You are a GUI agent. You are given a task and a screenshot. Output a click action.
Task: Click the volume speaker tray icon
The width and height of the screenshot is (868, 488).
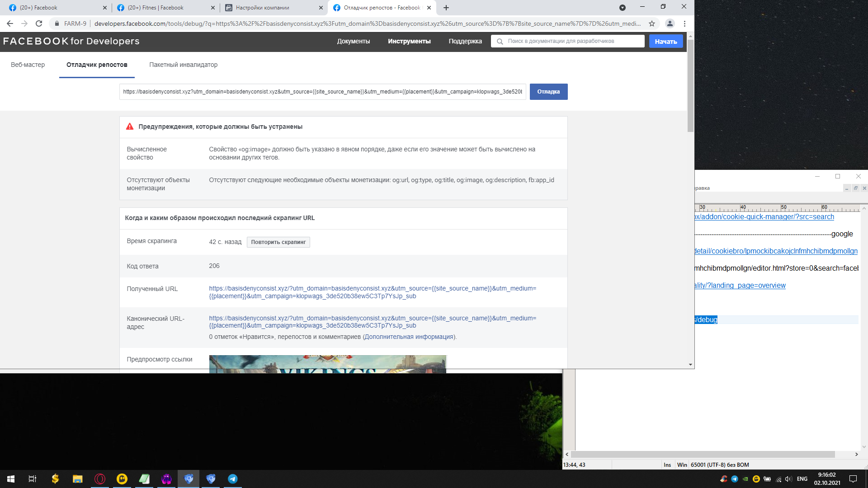coord(788,479)
